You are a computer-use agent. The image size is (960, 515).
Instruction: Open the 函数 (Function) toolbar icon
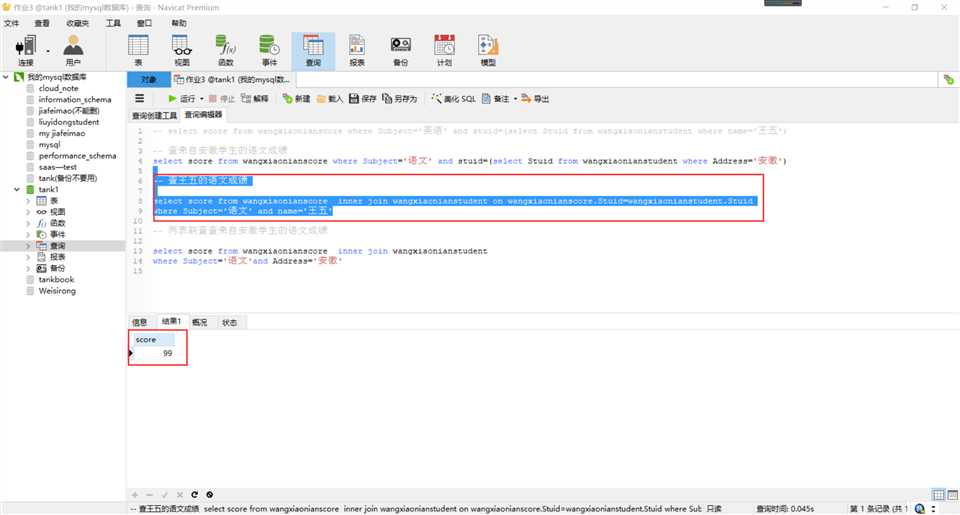coord(226,50)
